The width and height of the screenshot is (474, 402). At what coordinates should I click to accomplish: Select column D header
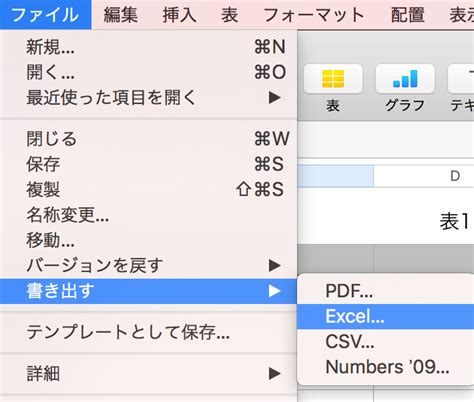424,176
